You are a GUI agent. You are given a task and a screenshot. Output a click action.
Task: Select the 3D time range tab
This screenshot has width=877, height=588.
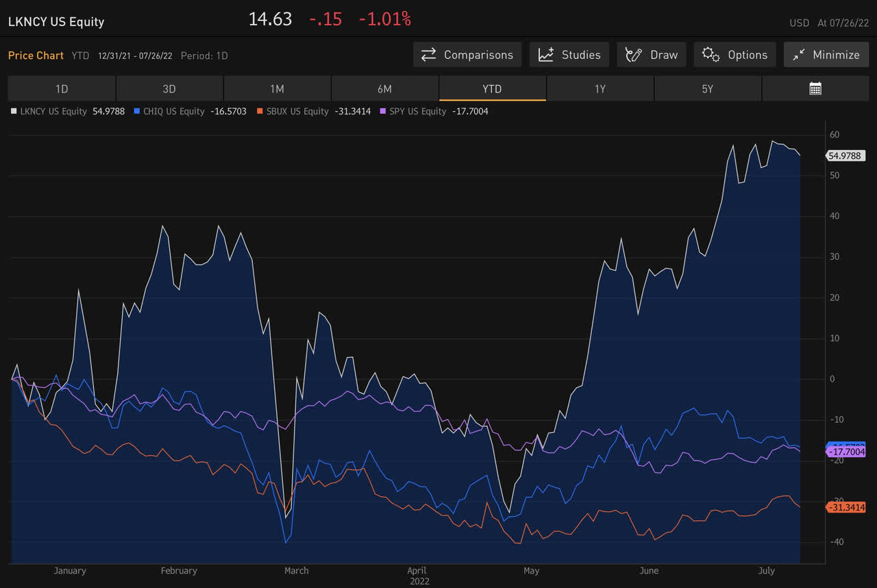169,88
